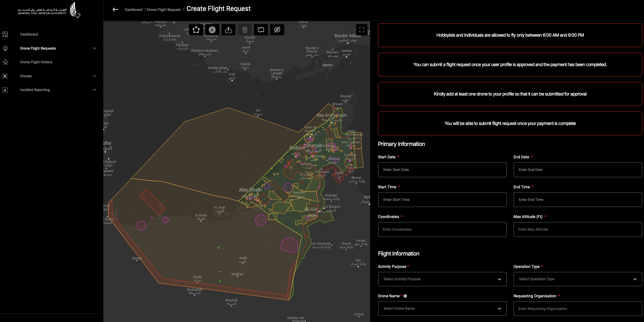Open Drone Flight History page
This screenshot has width=644, height=322.
[36, 62]
